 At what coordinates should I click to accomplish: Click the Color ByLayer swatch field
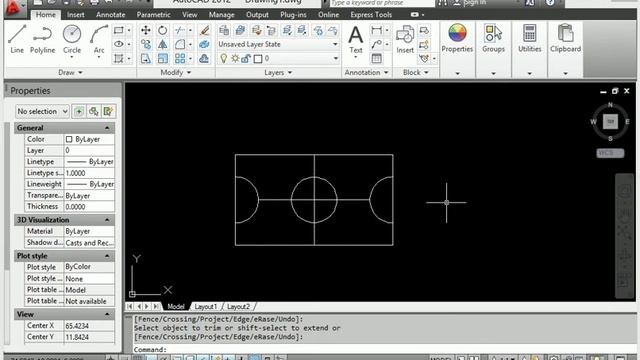point(89,139)
